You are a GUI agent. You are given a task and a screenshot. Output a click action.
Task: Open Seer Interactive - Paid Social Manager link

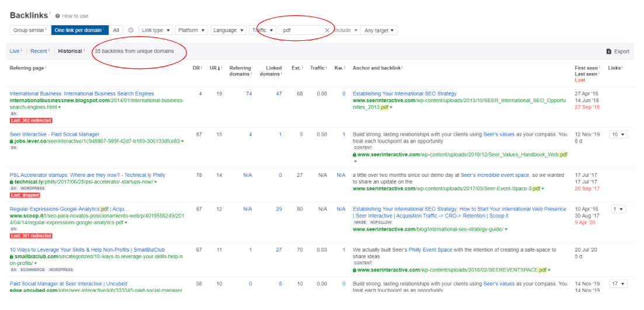[x=54, y=134]
